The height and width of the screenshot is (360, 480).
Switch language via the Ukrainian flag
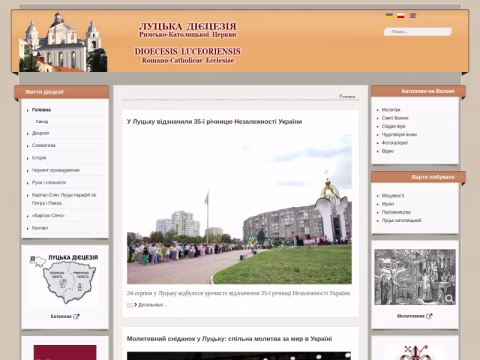click(x=389, y=15)
